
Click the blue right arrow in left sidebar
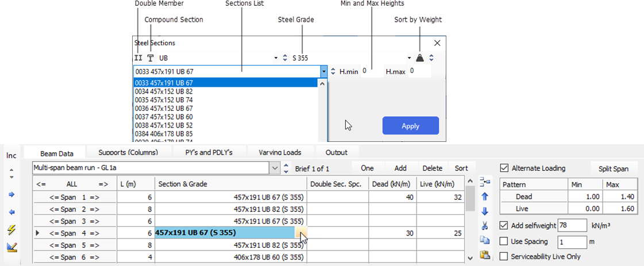coord(11,195)
